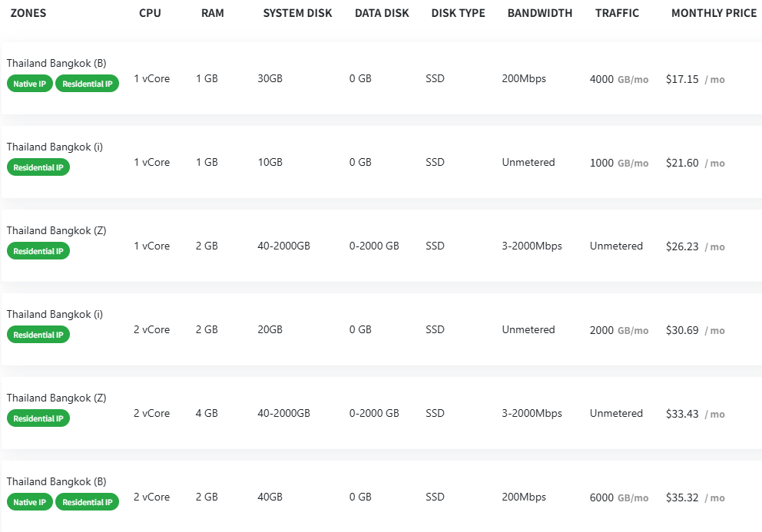This screenshot has width=762, height=532.
Task: Select the $17.15 monthly price
Action: point(682,79)
